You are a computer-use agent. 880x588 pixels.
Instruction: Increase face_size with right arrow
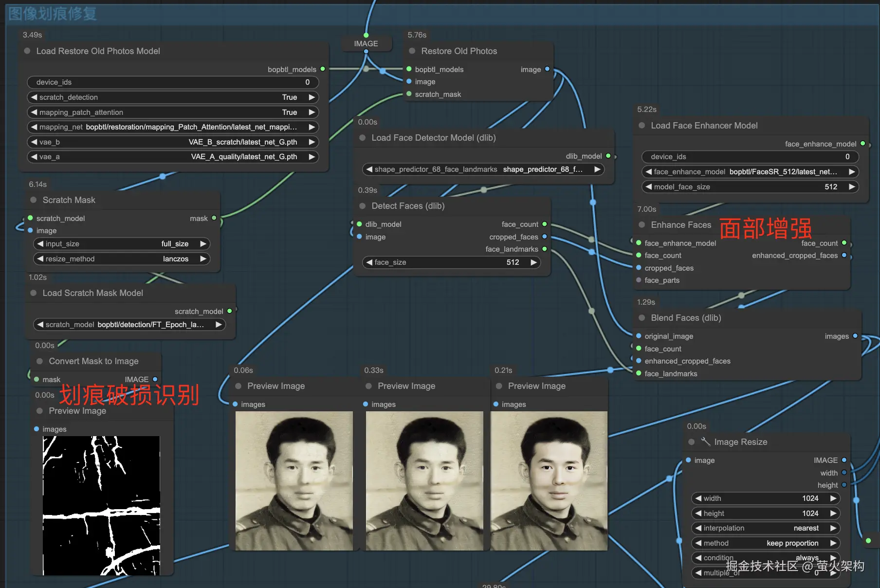tap(534, 262)
